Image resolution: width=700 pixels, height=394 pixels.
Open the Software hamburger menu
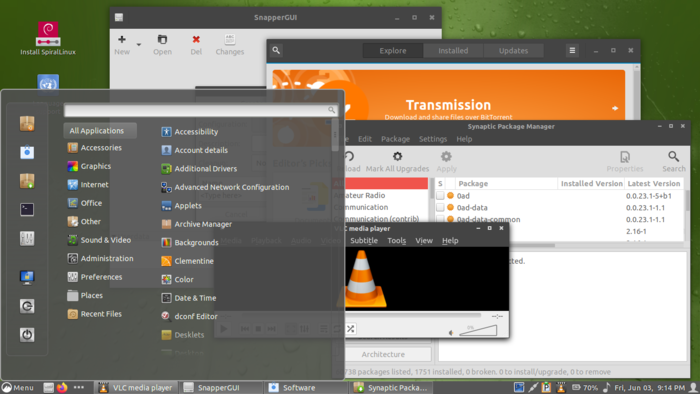572,50
